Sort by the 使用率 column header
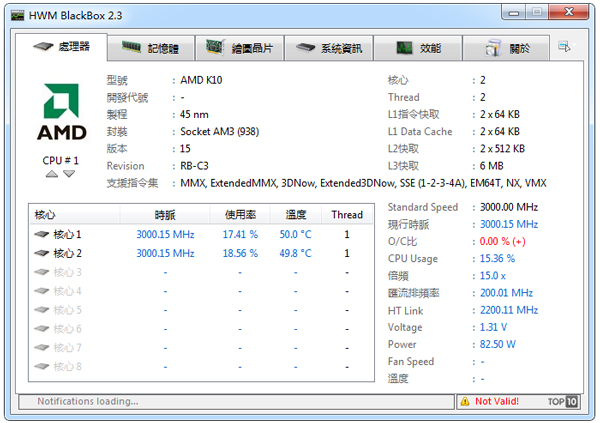Viewport: 600px width, 423px height. point(240,215)
